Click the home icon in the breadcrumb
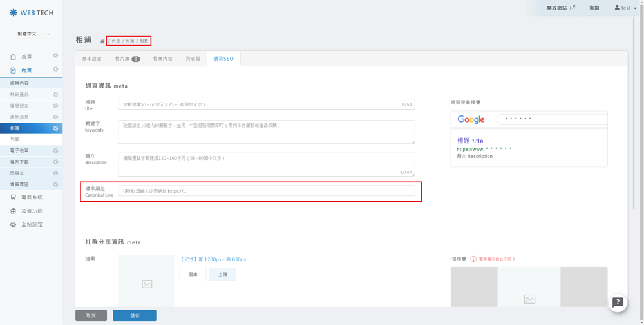The width and height of the screenshot is (644, 325). point(102,41)
